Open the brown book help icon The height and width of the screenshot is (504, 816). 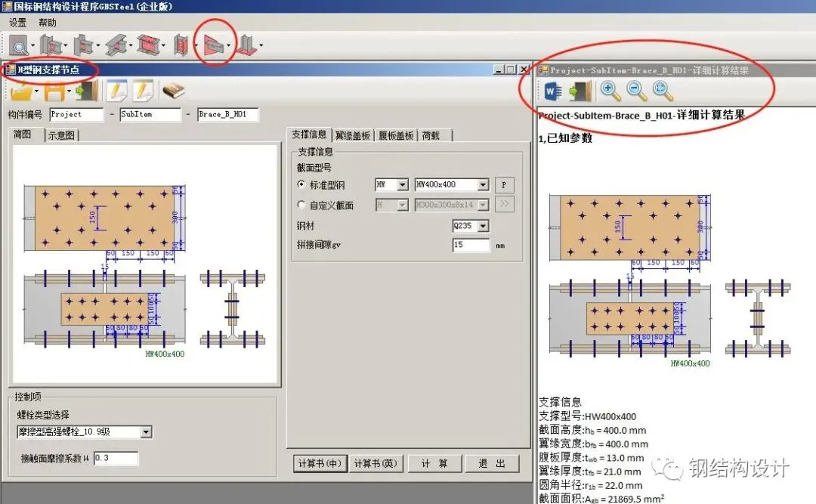pyautogui.click(x=173, y=91)
